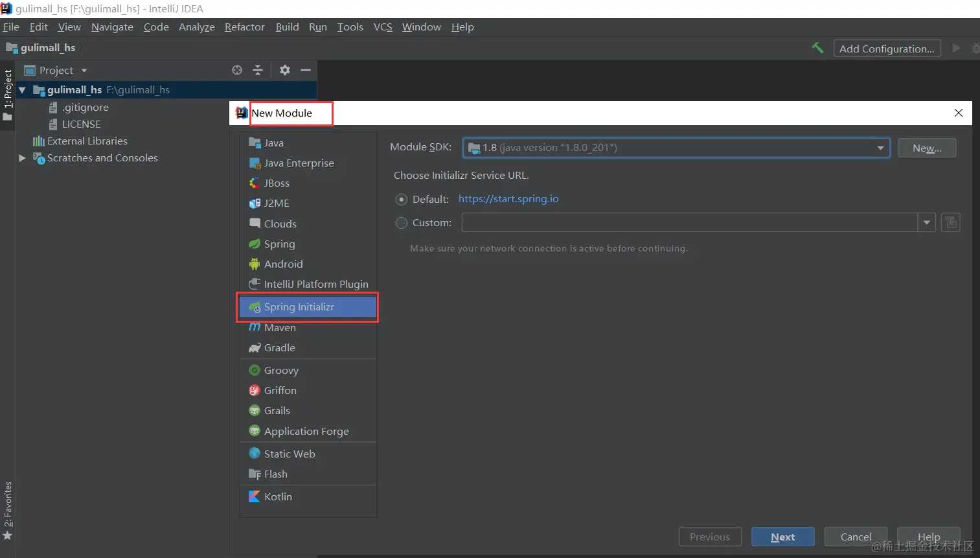Open the Navigate menu
980x558 pixels.
[x=112, y=27]
